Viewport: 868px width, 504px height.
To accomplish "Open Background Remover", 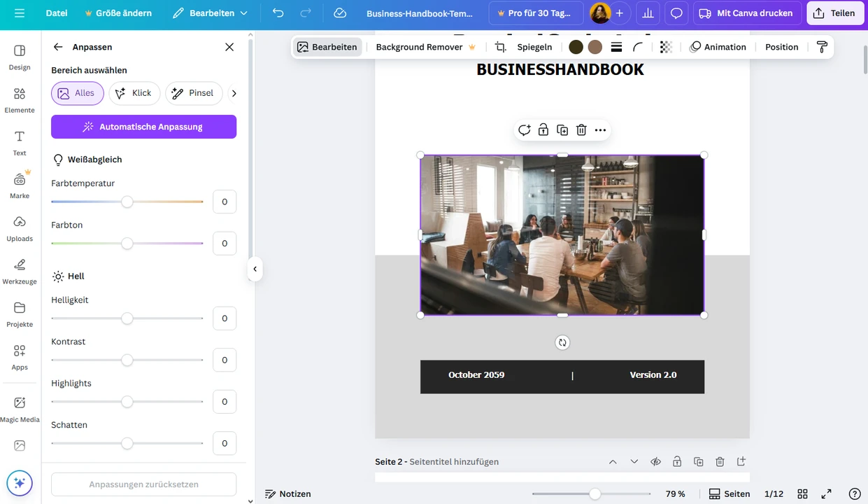I will (425, 47).
